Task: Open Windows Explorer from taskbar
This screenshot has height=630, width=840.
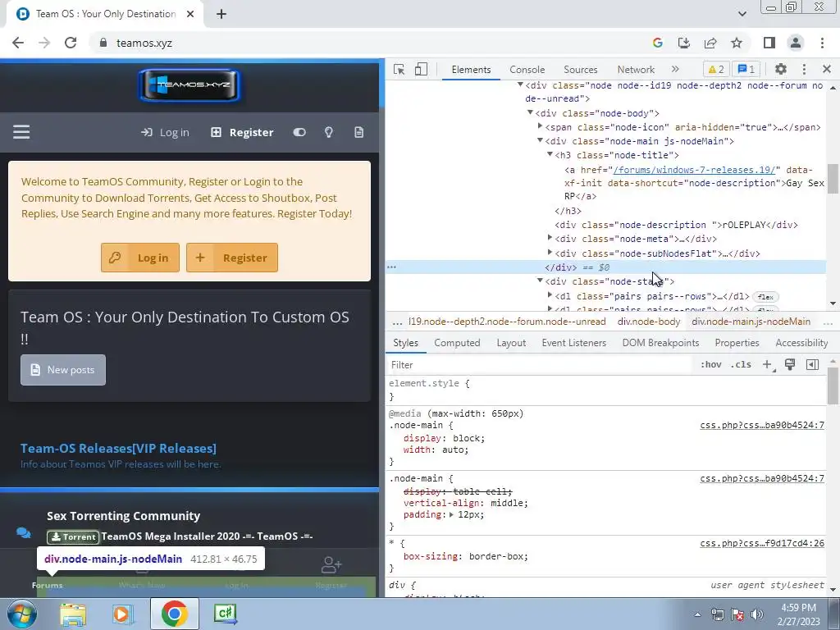Action: [72, 614]
